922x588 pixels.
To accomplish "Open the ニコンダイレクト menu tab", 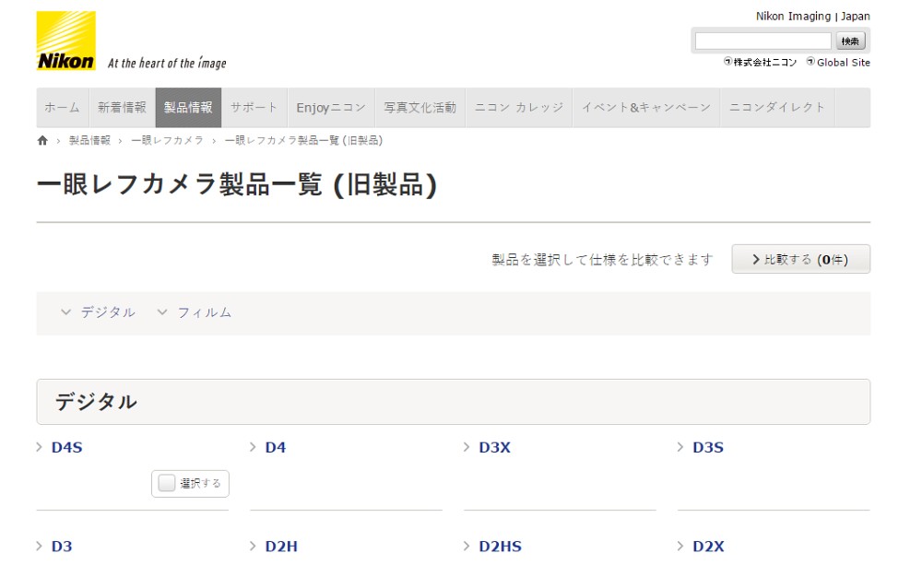I will [778, 108].
